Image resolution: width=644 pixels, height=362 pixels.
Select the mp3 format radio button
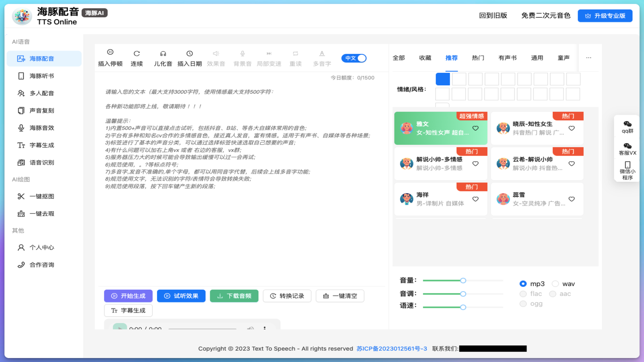point(523,284)
